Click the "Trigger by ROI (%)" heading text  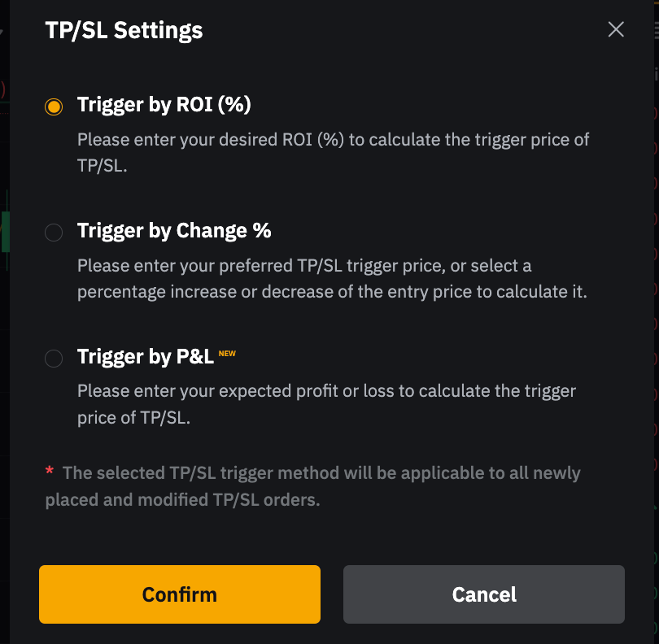coord(164,105)
